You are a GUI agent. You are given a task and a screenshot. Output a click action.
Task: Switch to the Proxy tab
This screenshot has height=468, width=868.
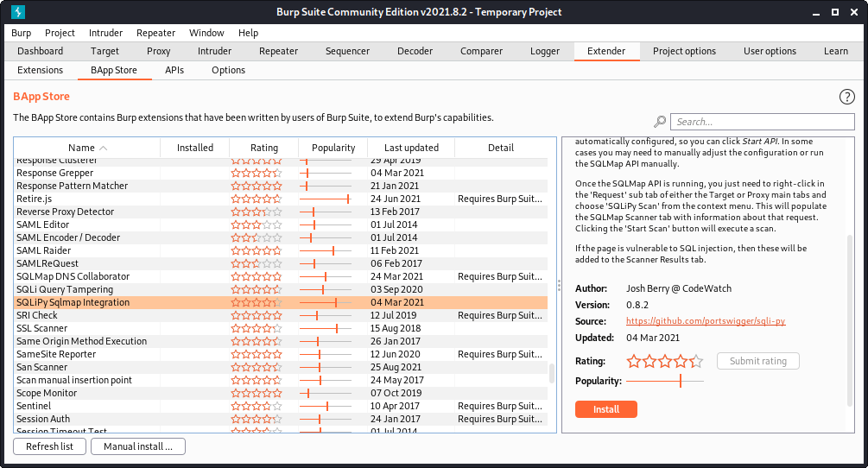point(158,51)
